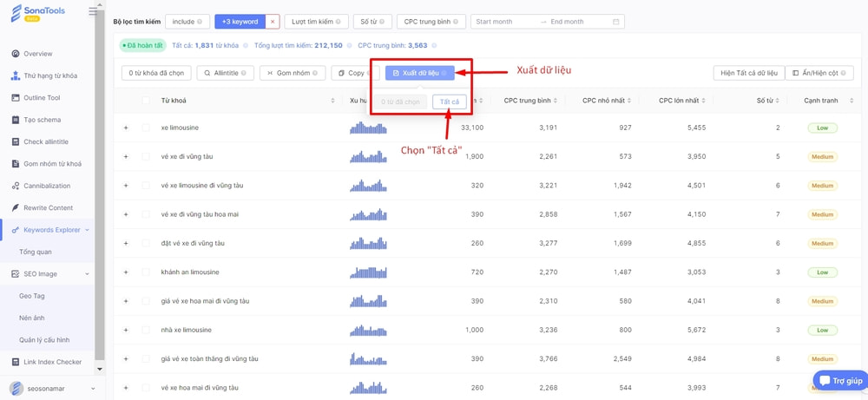Select Tổng quan submenu item

point(36,252)
